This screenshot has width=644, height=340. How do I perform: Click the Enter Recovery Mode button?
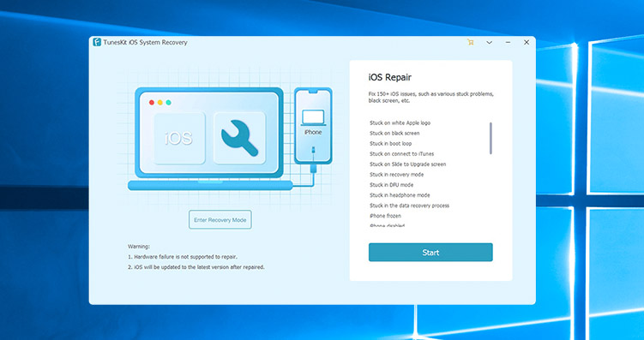220,220
